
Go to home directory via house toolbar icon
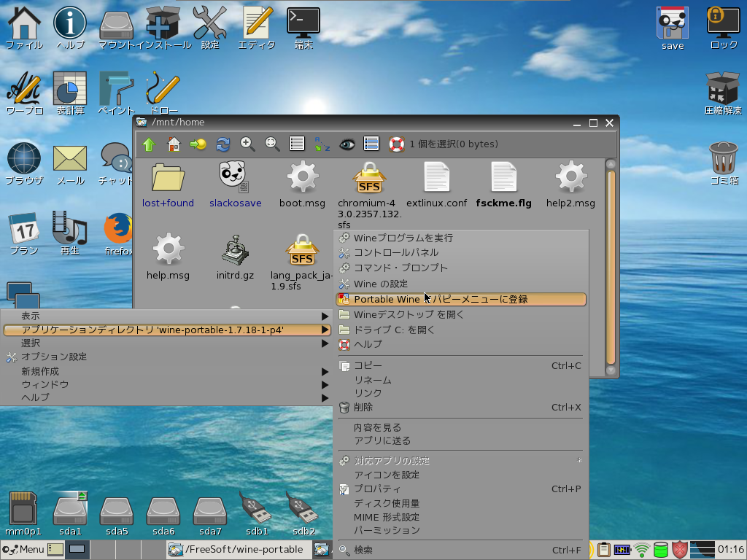tap(174, 144)
